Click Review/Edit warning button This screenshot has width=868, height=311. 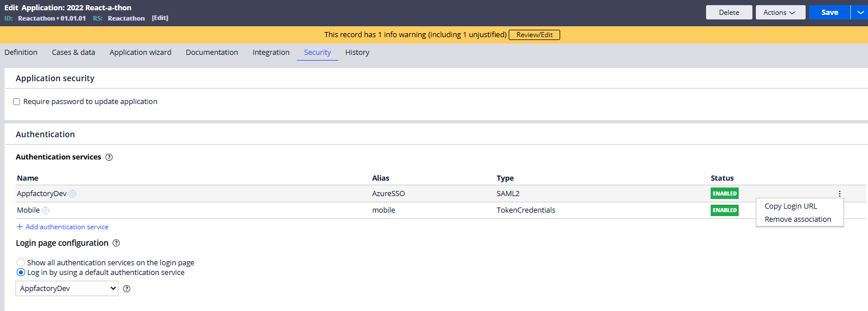[534, 35]
